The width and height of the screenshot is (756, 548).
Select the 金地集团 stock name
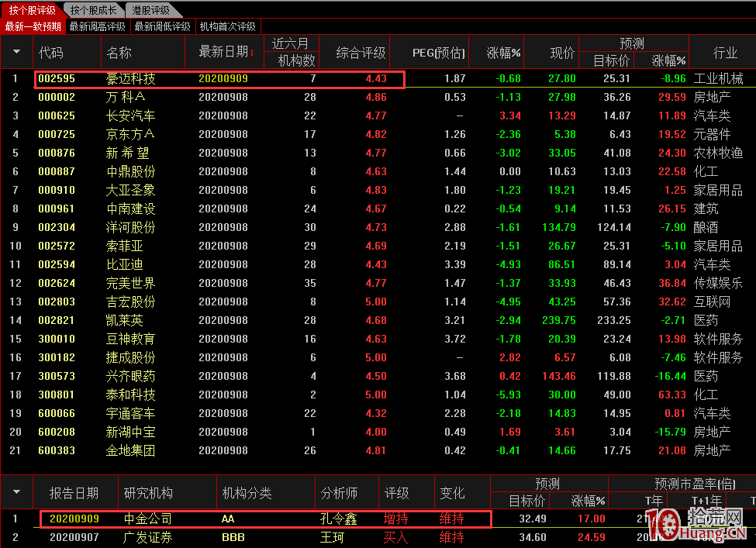click(x=131, y=450)
